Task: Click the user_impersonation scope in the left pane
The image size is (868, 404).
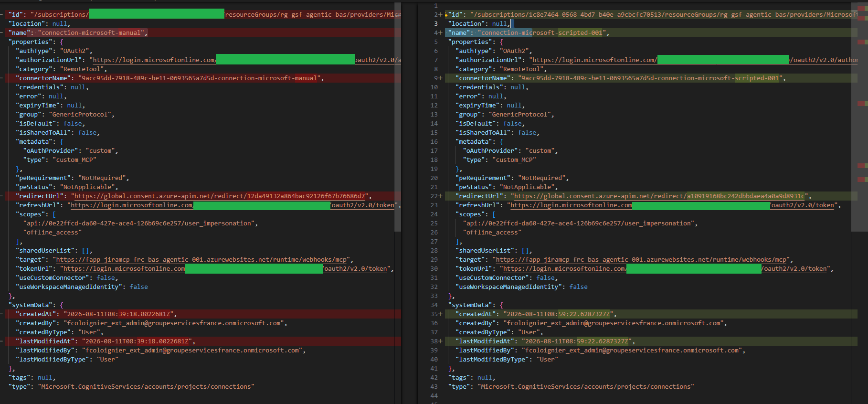Action: [140, 223]
